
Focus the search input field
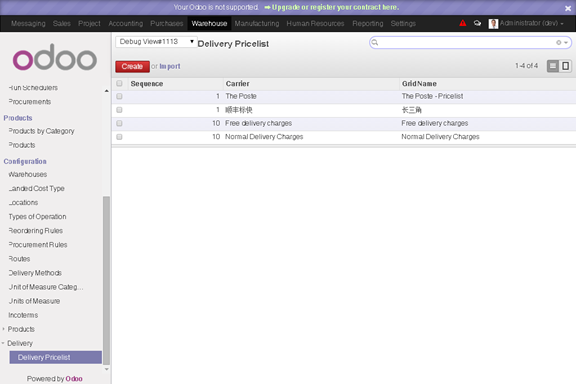point(467,43)
